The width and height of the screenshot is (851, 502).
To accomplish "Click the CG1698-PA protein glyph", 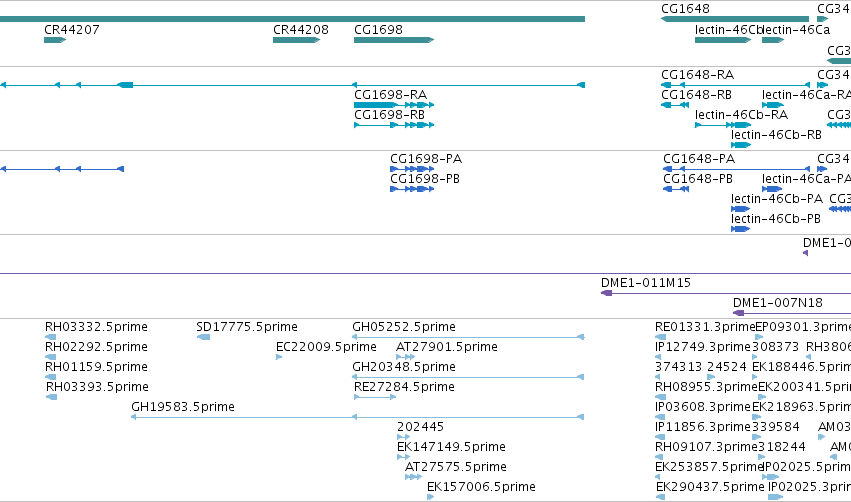I will point(412,169).
